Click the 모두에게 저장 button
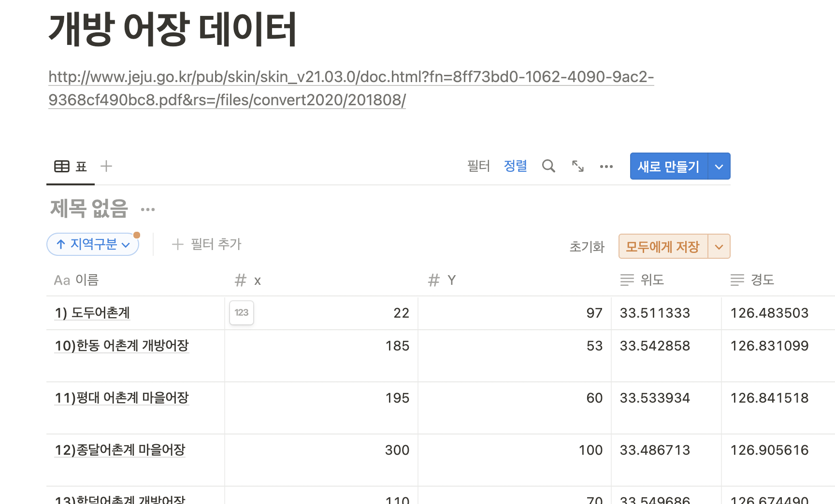The height and width of the screenshot is (504, 835). pyautogui.click(x=662, y=247)
